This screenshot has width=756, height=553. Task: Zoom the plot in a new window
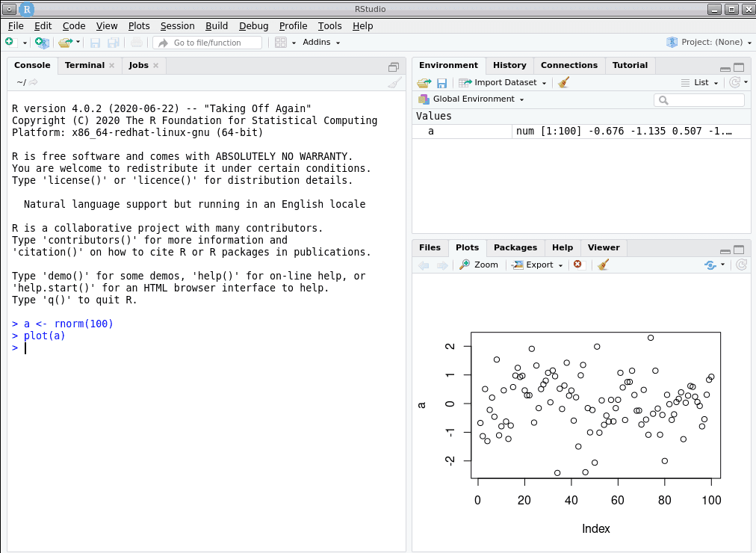pos(479,265)
